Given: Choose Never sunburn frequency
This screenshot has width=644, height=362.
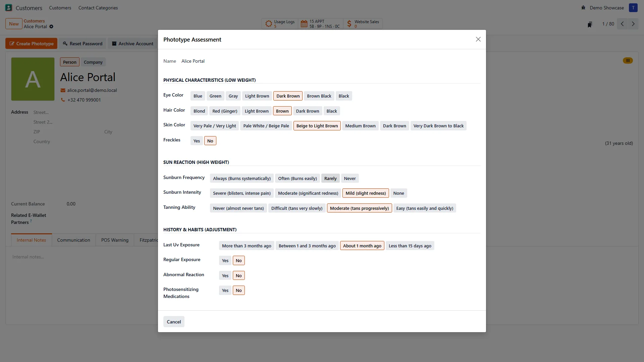Looking at the screenshot, I should 350,179.
